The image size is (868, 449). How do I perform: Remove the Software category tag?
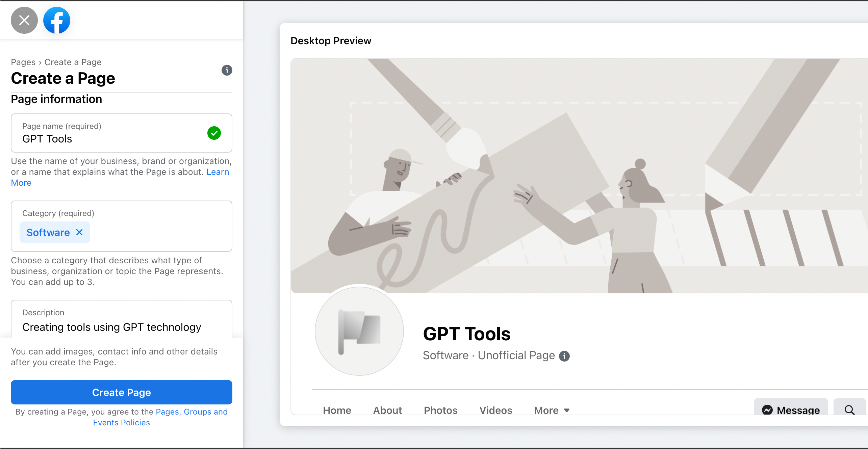79,232
